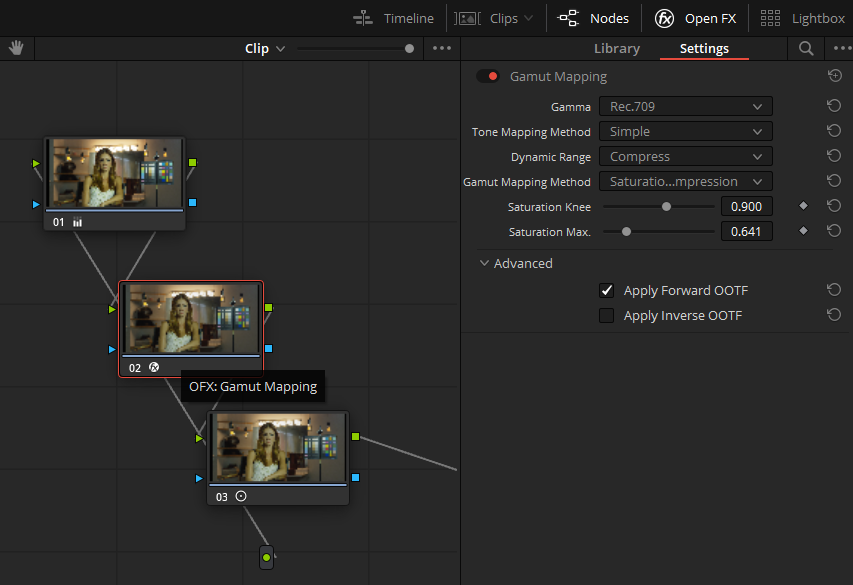
Task: Click the search icon in Open FX
Action: tap(806, 48)
